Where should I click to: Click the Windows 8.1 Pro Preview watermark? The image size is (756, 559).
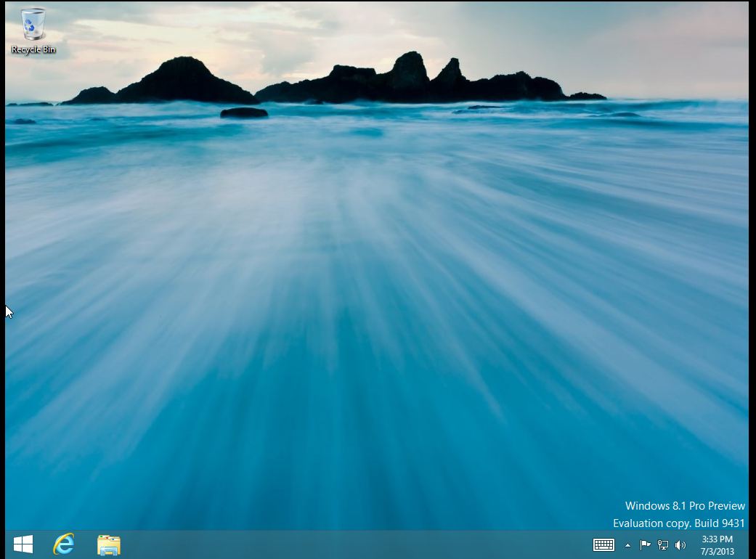tap(685, 506)
